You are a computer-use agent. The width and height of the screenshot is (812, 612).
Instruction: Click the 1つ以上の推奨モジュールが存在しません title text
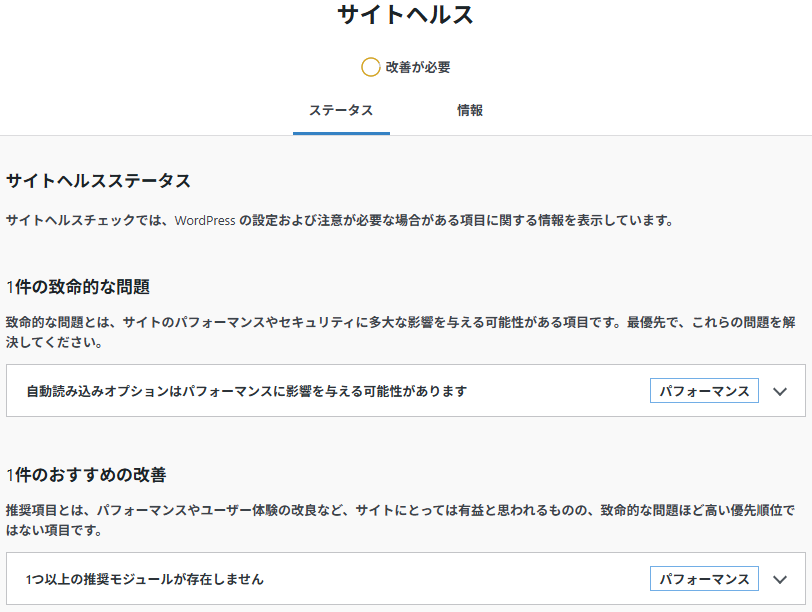coord(145,579)
